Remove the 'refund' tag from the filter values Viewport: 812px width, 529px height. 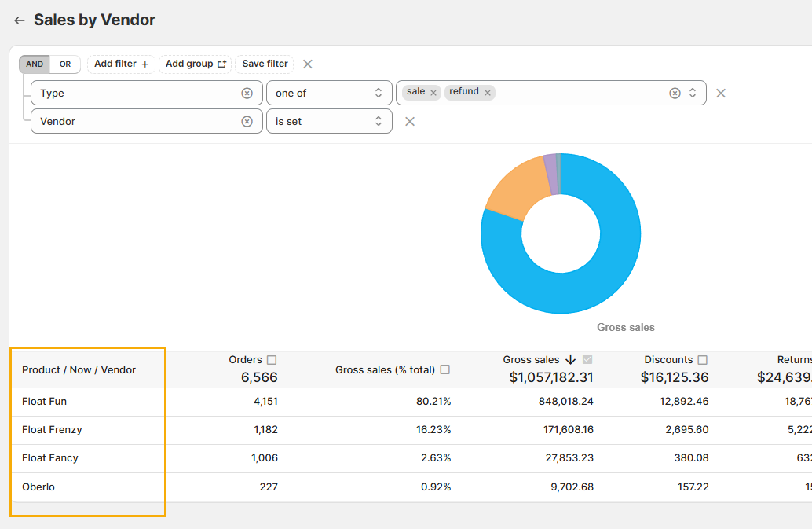[x=488, y=93]
